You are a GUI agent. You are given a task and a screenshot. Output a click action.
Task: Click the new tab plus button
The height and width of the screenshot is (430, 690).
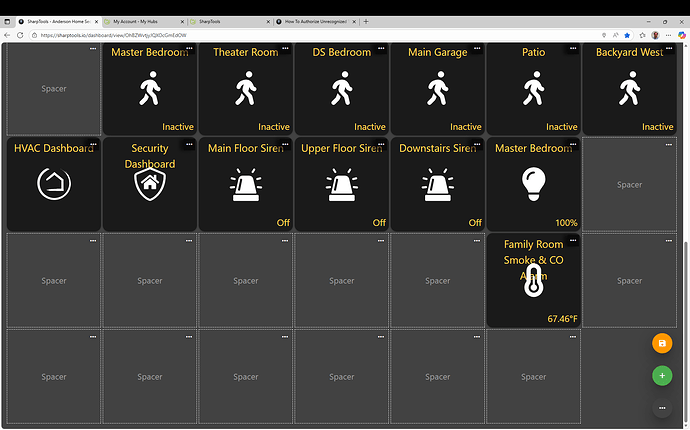pos(365,21)
